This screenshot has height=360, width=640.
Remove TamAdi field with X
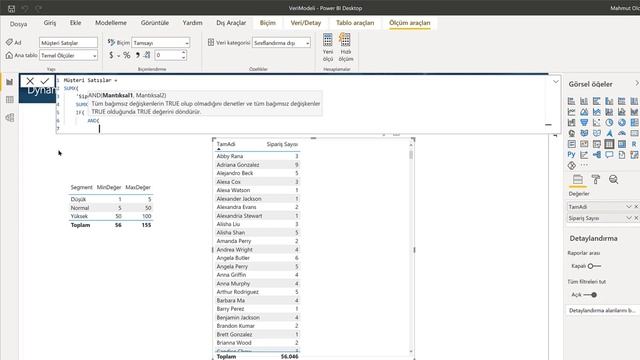pos(636,207)
